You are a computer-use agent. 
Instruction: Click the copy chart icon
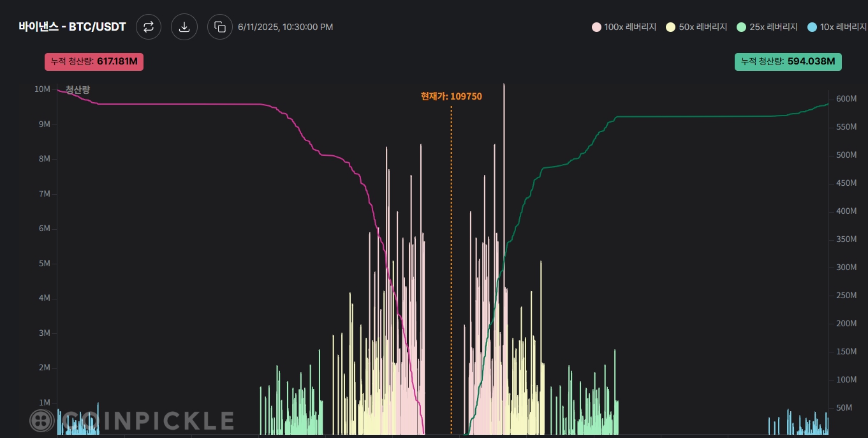pos(220,27)
